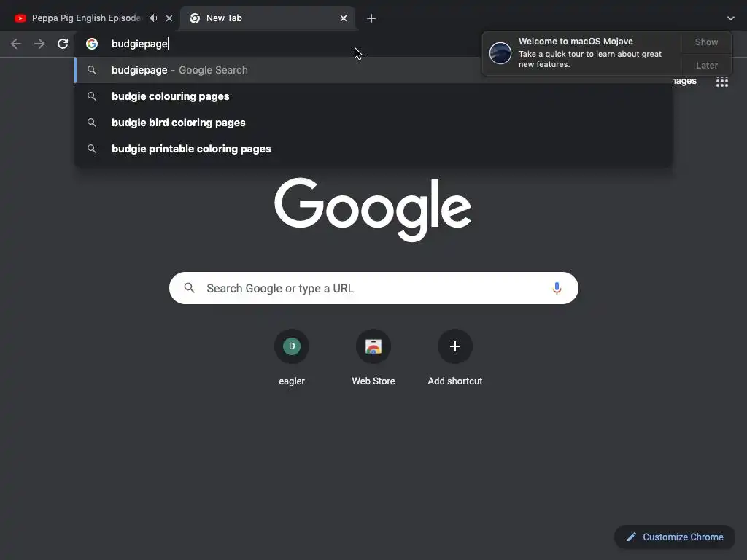Reload the page with the refresh icon
The image size is (747, 560).
tap(63, 44)
